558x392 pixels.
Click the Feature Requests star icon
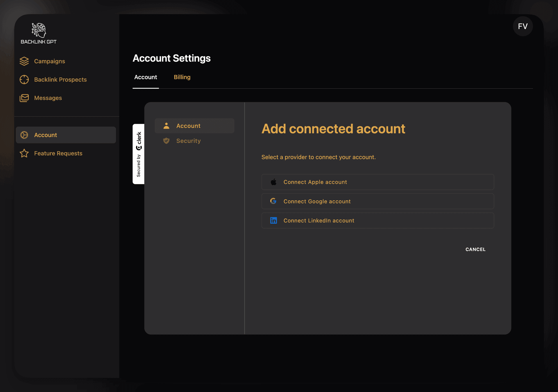pyautogui.click(x=24, y=153)
